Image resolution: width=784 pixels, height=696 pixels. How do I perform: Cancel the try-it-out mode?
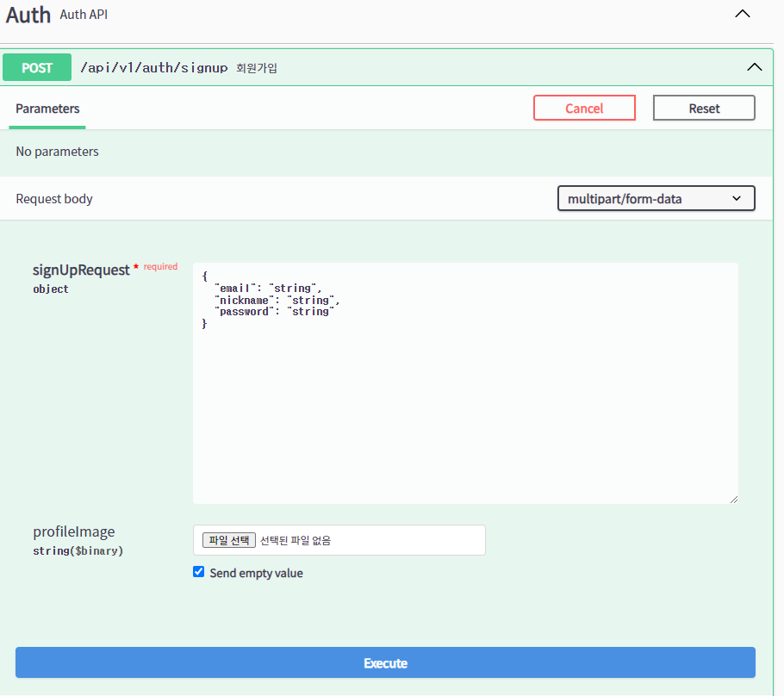click(584, 108)
